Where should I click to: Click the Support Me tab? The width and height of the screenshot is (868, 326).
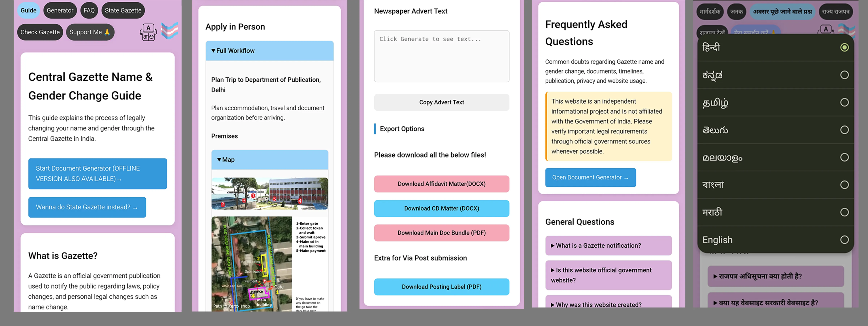(x=90, y=32)
